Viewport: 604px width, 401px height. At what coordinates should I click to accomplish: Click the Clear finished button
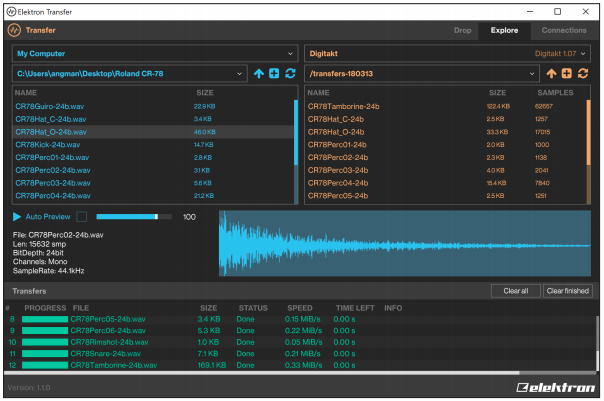click(x=567, y=291)
